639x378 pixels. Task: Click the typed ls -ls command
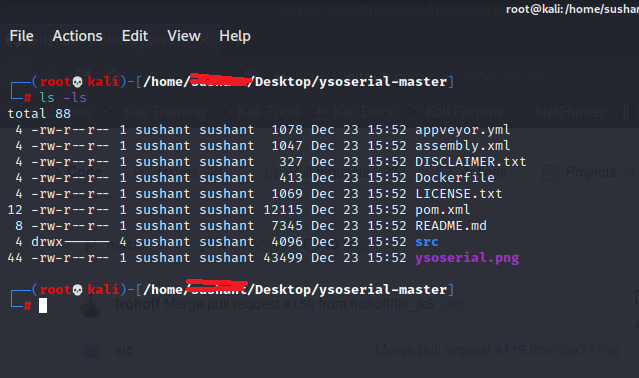[63, 98]
